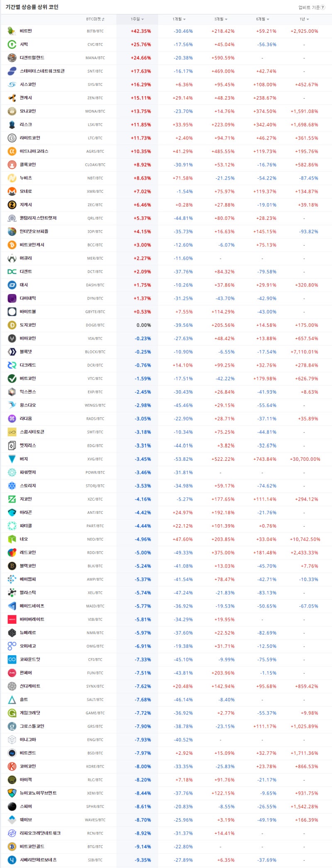The image size is (332, 868).
Task: Click the Litecoin (LTC) coin icon
Action: coord(12,138)
